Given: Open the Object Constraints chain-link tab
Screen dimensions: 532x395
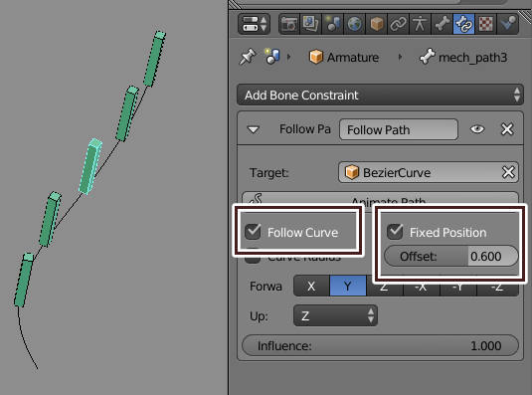Looking at the screenshot, I should (398, 24).
